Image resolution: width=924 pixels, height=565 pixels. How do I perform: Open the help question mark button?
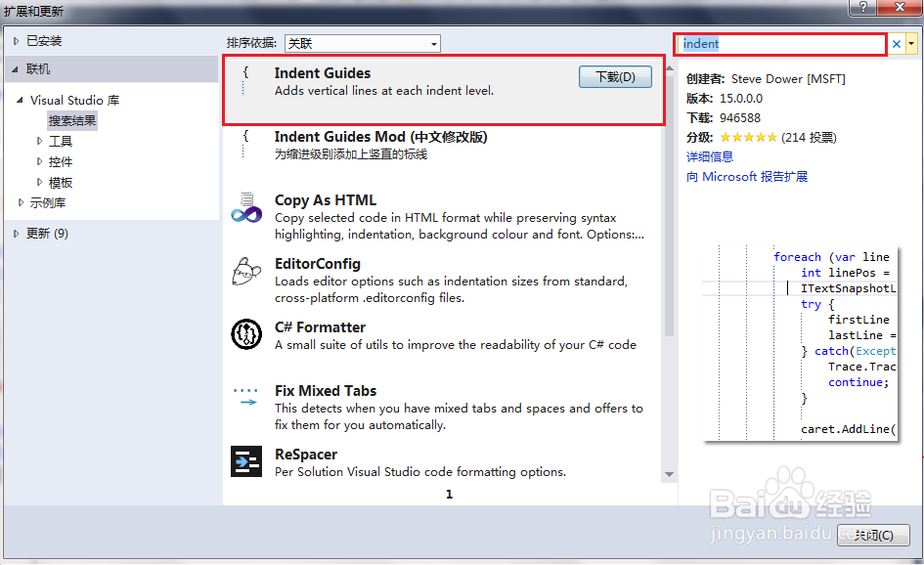pyautogui.click(x=862, y=7)
